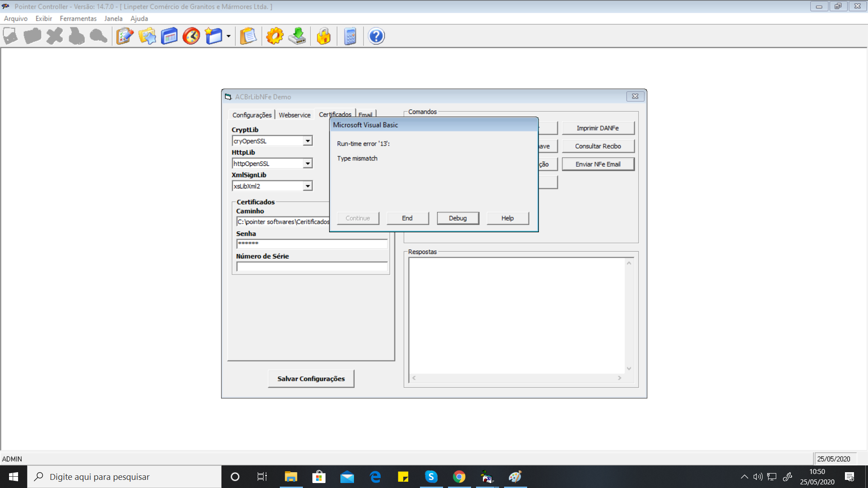Click the taskbar search box
Image resolution: width=868 pixels, height=488 pixels.
click(x=124, y=477)
